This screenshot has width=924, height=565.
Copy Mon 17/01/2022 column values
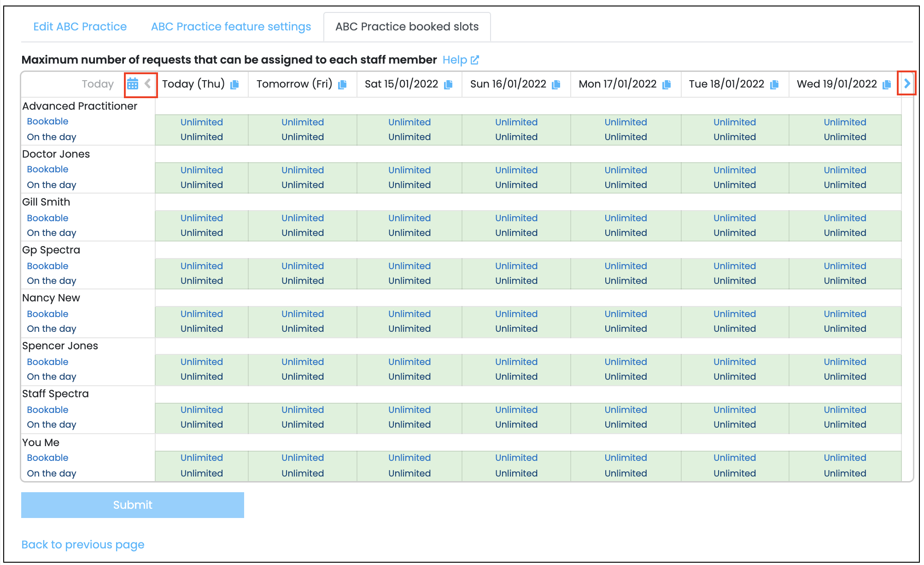667,84
